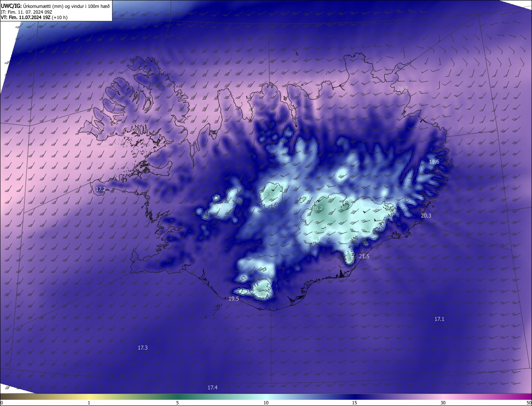Click the color scale label 30
This screenshot has width=532, height=406.
point(443,403)
